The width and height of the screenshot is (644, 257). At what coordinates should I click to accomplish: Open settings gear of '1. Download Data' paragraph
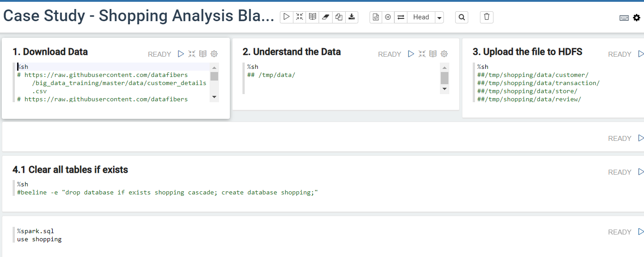pyautogui.click(x=214, y=54)
